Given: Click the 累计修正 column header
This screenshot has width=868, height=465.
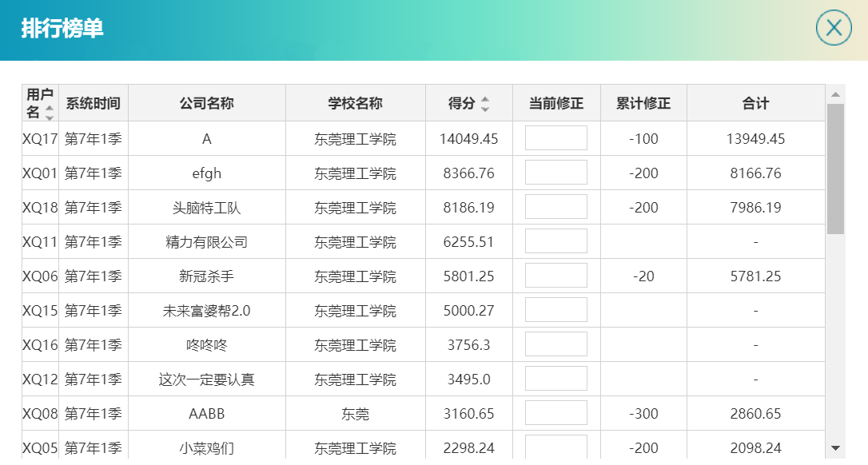Looking at the screenshot, I should (x=643, y=103).
